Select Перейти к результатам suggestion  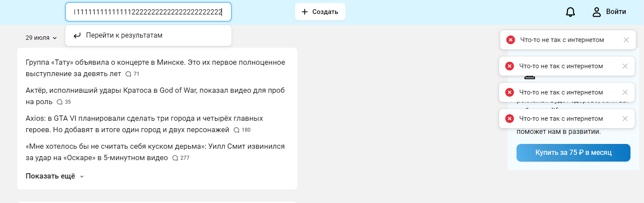coord(124,35)
